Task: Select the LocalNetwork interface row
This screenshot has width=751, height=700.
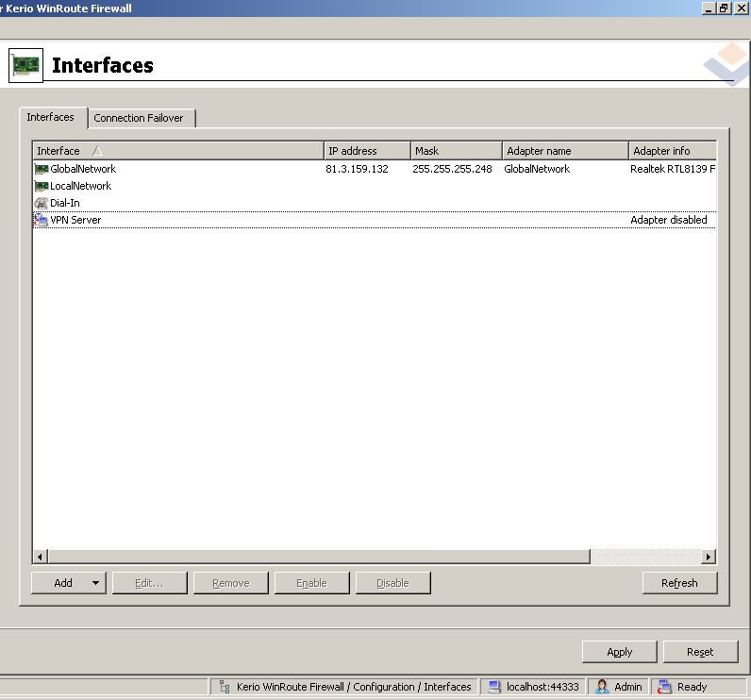Action: [375, 186]
